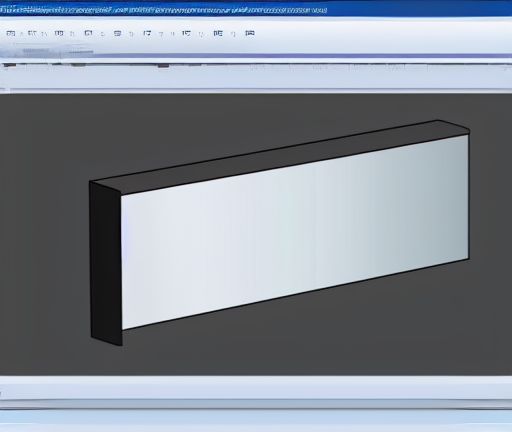Click the second toolbar icon from the left

coord(32,33)
